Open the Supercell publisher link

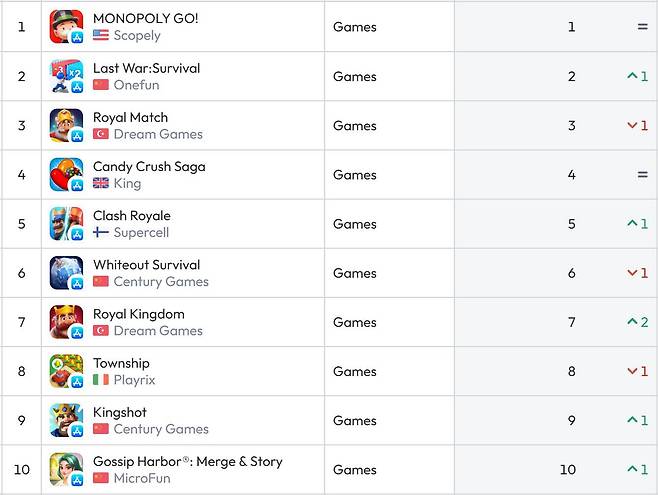tap(141, 233)
